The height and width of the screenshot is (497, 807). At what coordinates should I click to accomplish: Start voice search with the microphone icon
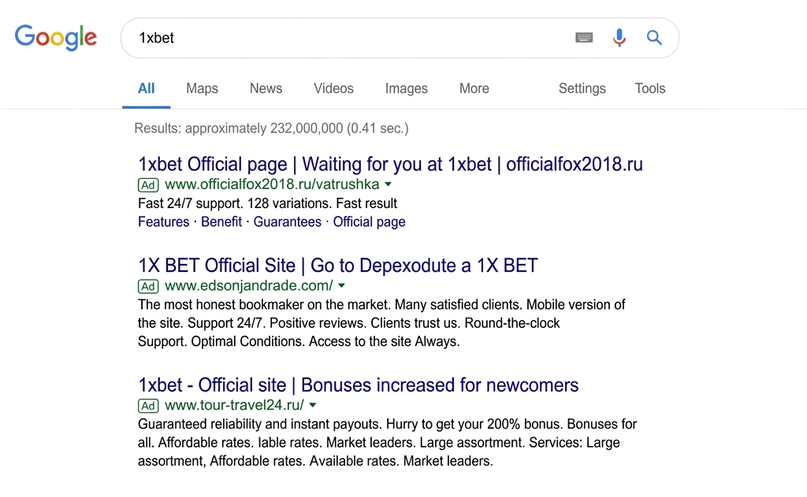click(619, 38)
